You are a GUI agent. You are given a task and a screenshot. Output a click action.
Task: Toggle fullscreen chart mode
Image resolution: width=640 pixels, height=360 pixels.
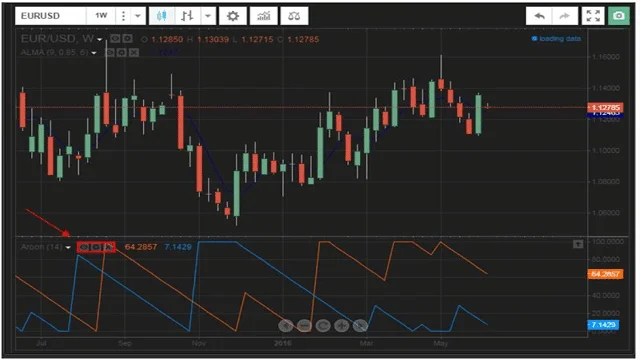pos(593,16)
